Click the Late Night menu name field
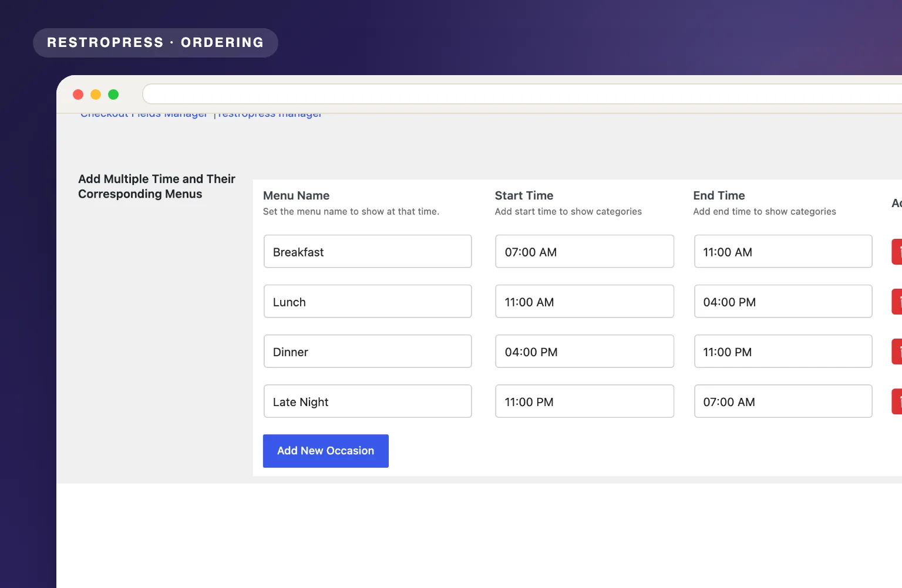This screenshot has width=902, height=588. click(368, 401)
